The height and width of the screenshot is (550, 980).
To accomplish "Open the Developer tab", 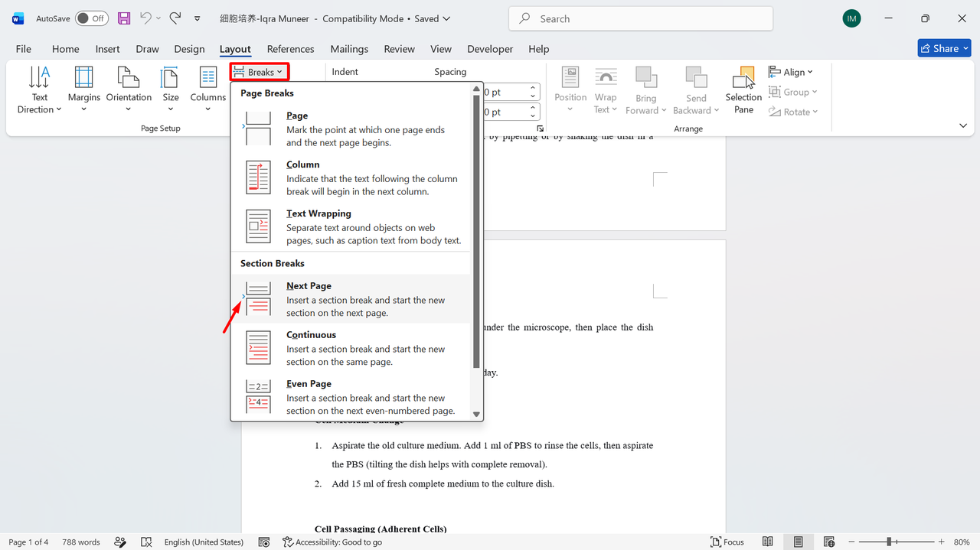I will coord(490,49).
